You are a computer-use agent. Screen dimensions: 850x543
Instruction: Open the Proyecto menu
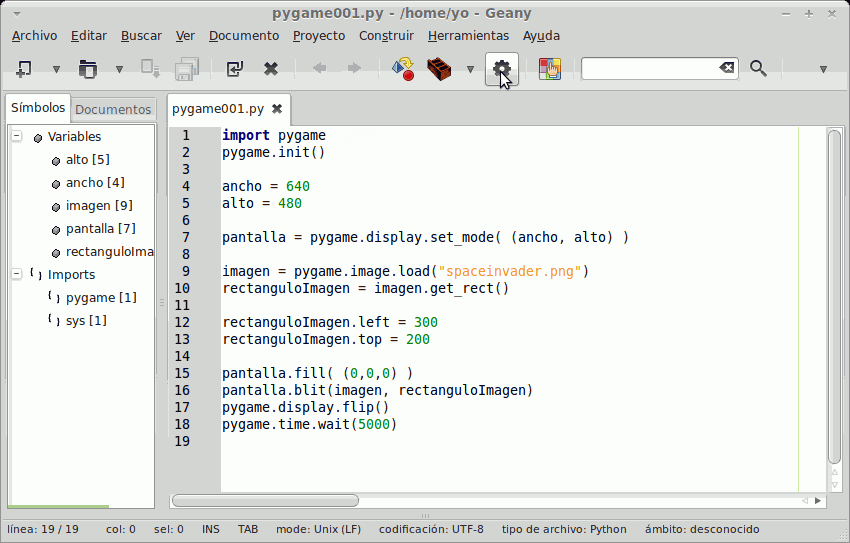319,36
